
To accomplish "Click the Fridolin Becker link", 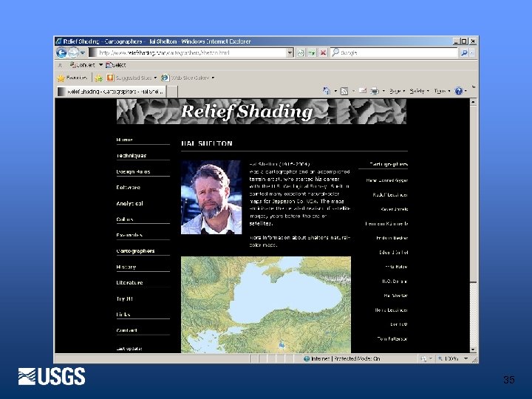I will coord(392,238).
